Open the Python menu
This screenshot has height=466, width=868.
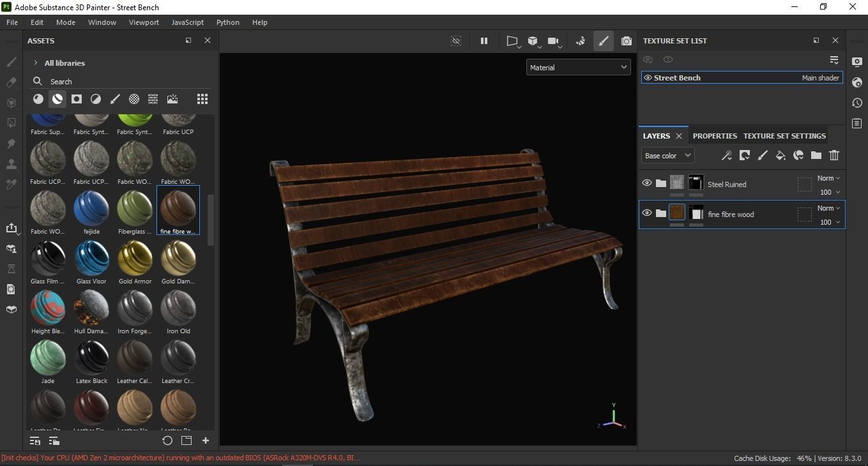228,22
